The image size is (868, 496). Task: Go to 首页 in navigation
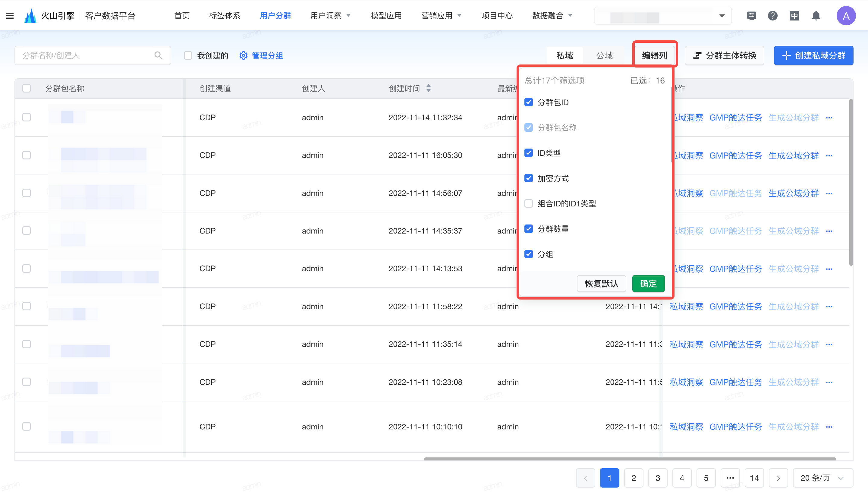click(181, 16)
